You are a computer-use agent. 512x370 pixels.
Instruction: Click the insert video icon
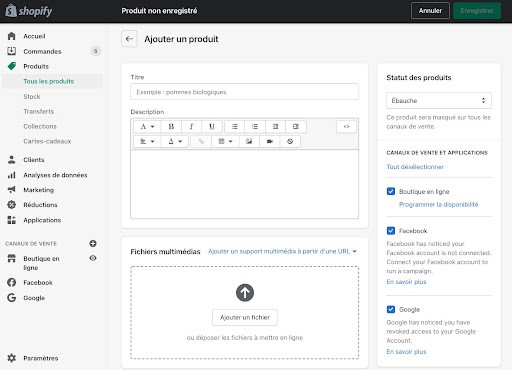(x=270, y=141)
